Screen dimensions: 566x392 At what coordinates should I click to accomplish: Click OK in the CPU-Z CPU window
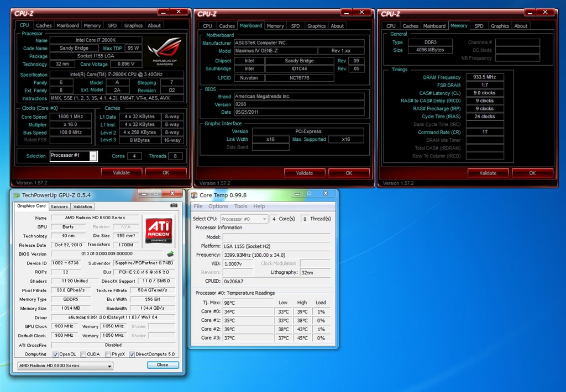[166, 173]
